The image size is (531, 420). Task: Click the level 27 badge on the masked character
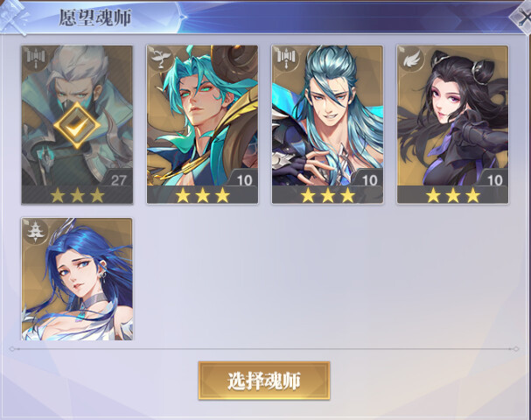pos(118,179)
